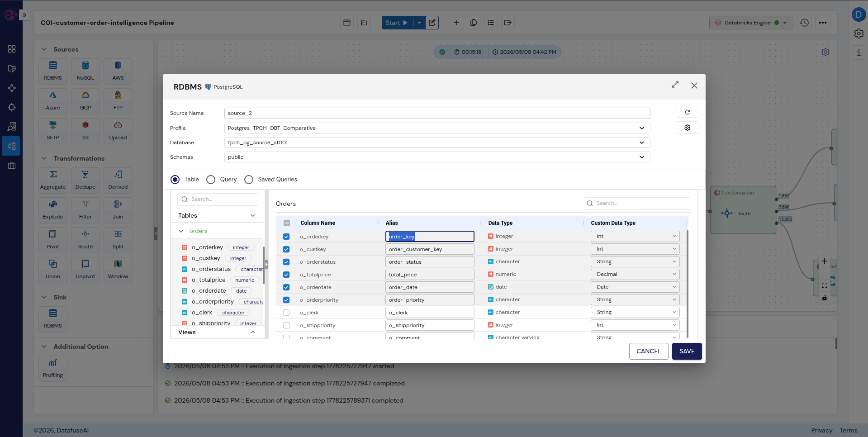
Task: Select the Upload source icon
Action: coord(118,130)
